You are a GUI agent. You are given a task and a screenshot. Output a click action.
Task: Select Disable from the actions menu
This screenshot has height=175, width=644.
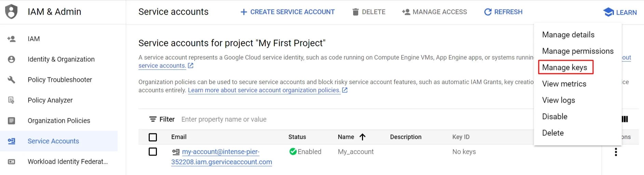555,117
